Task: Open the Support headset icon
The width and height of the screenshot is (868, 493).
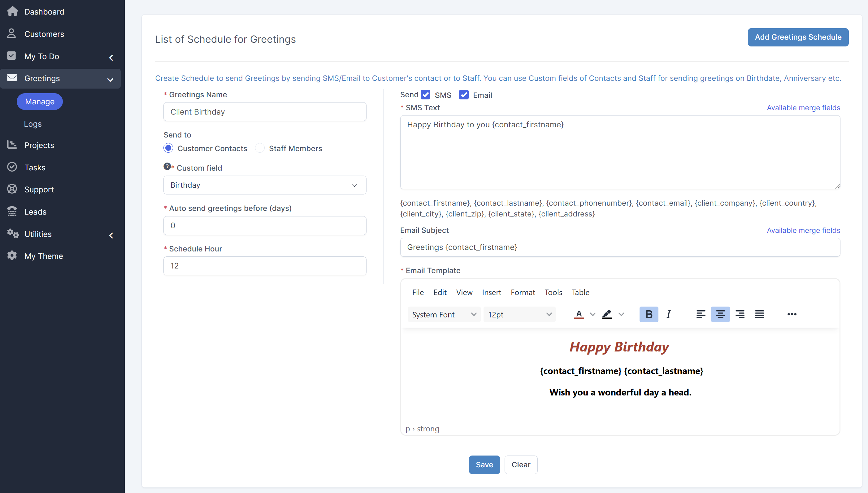Action: tap(11, 189)
